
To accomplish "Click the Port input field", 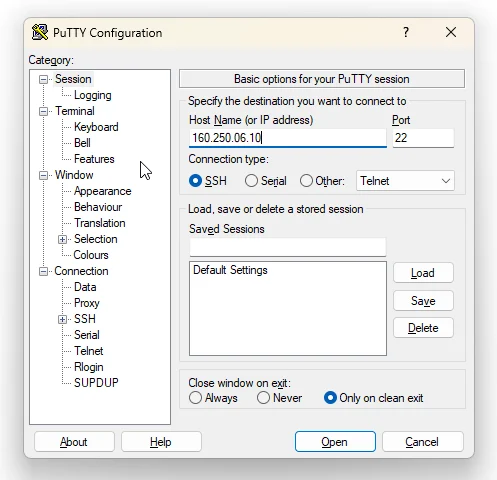I will (x=423, y=138).
